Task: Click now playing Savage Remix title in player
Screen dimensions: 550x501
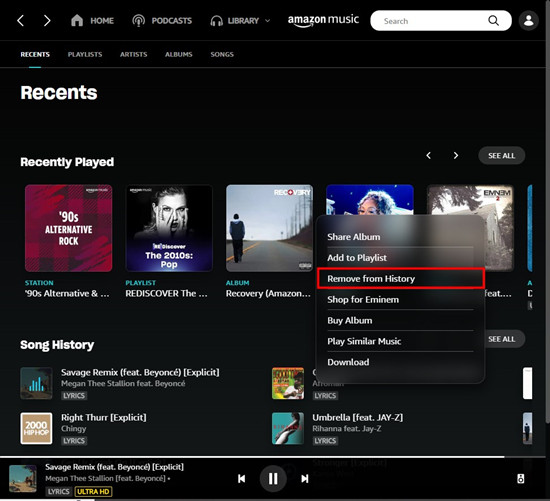Action: 114,467
